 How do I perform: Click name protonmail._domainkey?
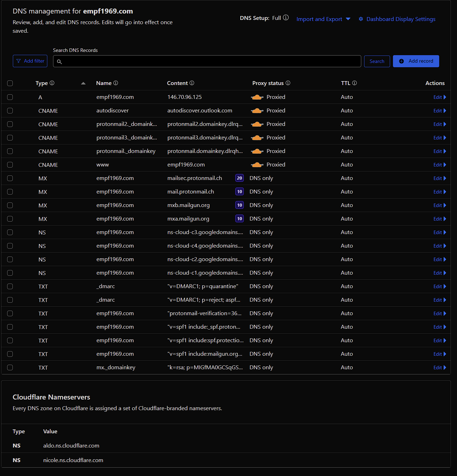(126, 151)
